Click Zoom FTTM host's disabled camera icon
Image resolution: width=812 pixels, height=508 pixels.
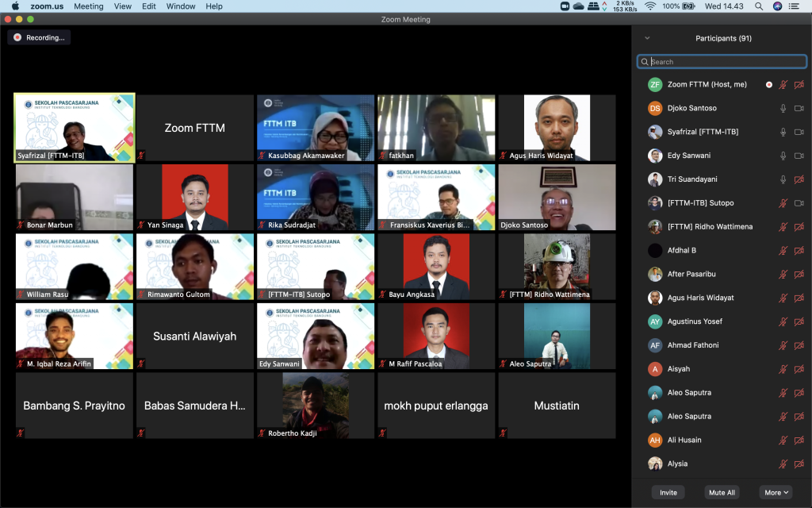[799, 84]
